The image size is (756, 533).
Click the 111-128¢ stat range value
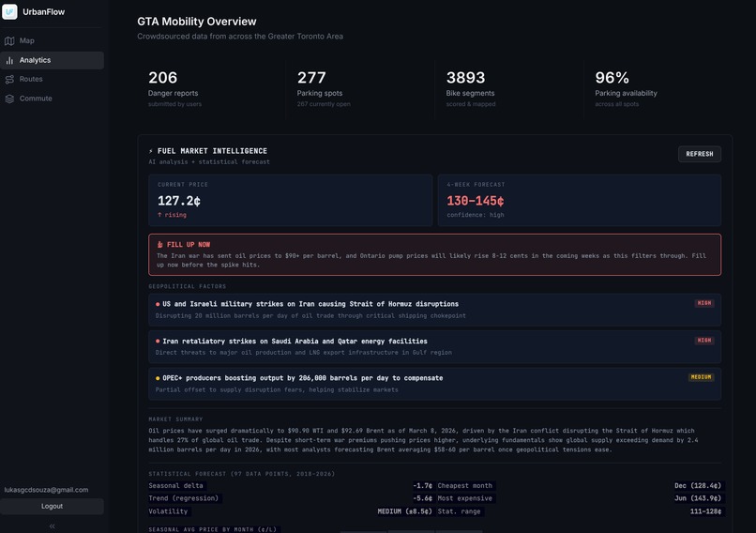(x=705, y=511)
